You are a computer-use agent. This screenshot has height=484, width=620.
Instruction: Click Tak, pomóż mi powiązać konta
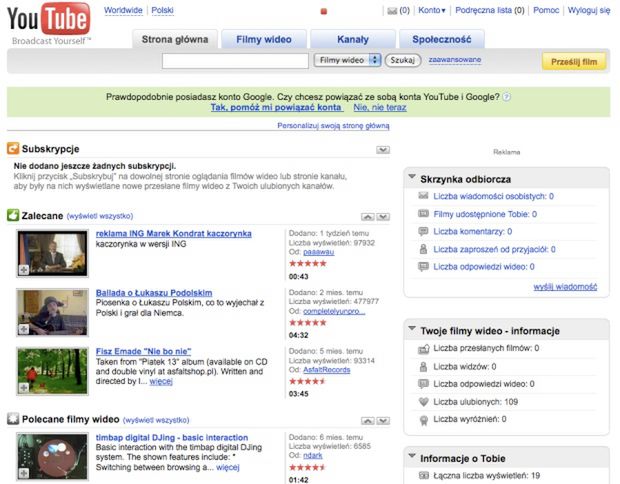276,108
